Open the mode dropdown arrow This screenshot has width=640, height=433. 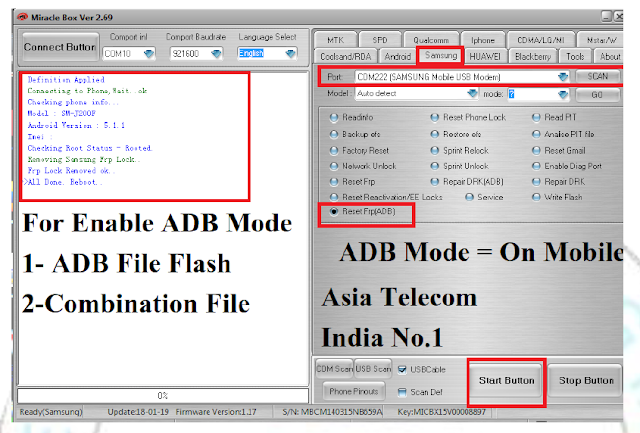coord(563,95)
